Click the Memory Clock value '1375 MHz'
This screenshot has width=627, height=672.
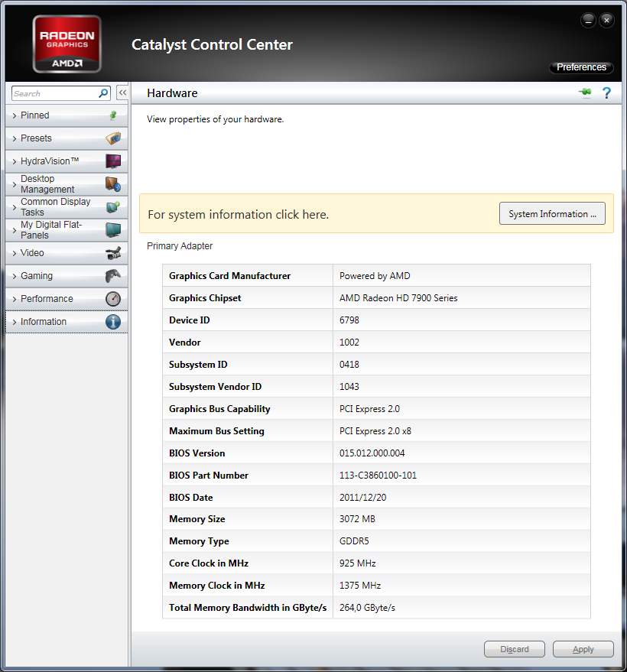[360, 586]
